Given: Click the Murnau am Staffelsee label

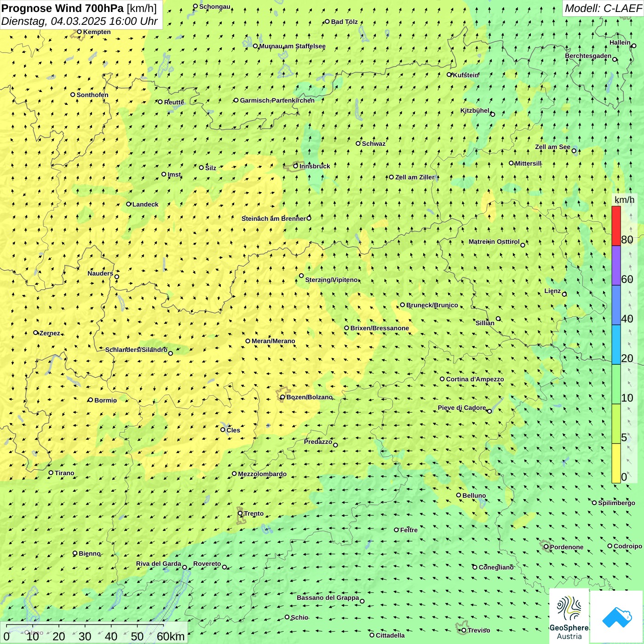Looking at the screenshot, I should click(293, 46).
